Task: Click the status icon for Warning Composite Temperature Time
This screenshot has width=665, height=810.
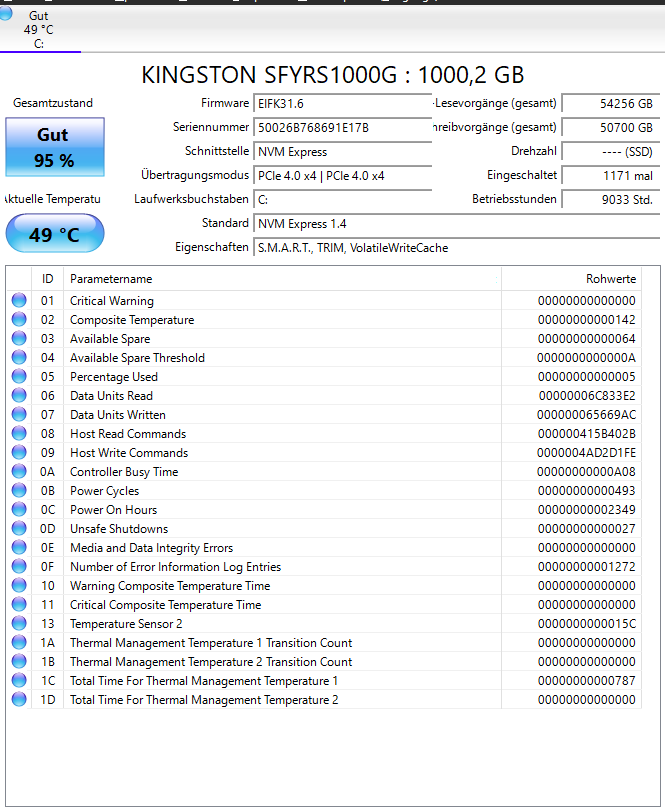Action: [19, 585]
